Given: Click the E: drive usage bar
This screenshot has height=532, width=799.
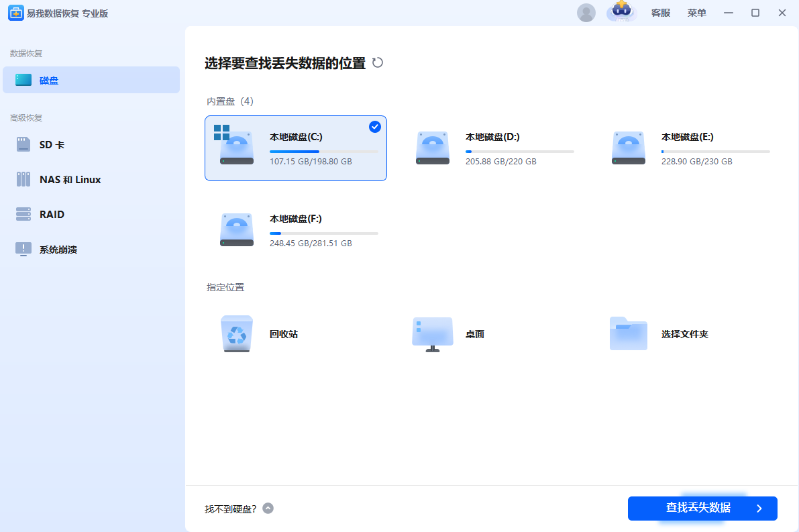Looking at the screenshot, I should click(715, 152).
